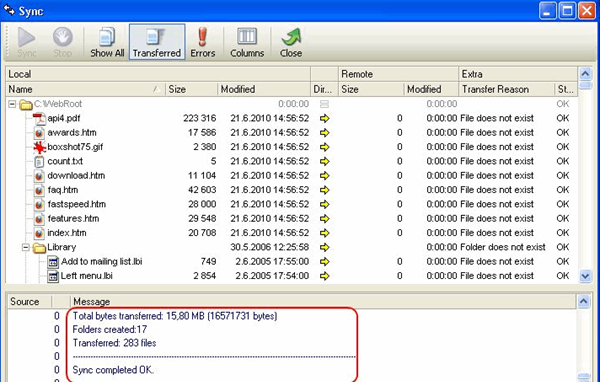Click message log scrollbar up arrow
Viewport: 600px width, 382px height.
pyautogui.click(x=584, y=301)
